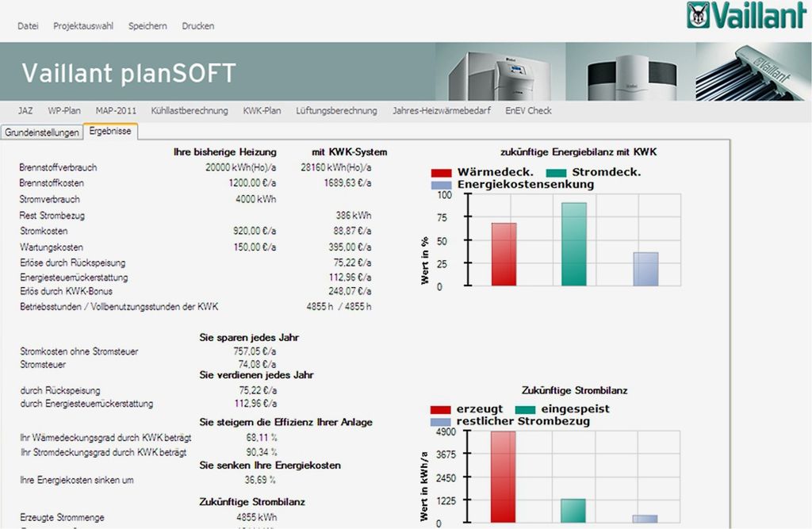Click the KWK Wartungskosten value 395,00 €/a

point(350,247)
